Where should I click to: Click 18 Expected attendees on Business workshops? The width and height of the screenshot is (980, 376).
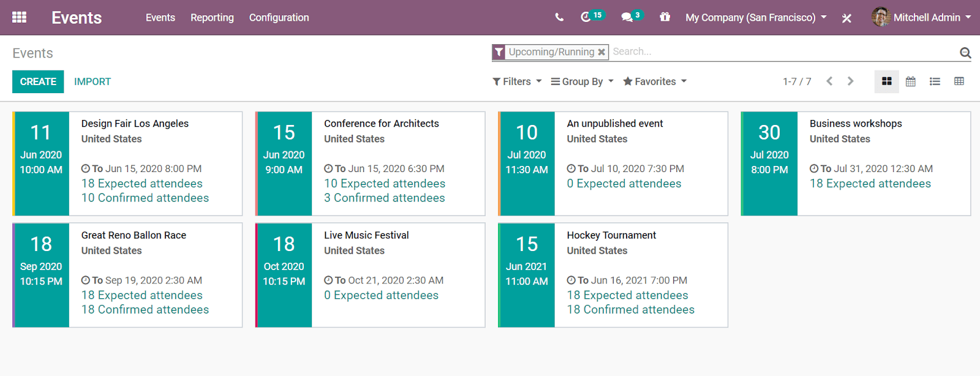[x=870, y=184]
